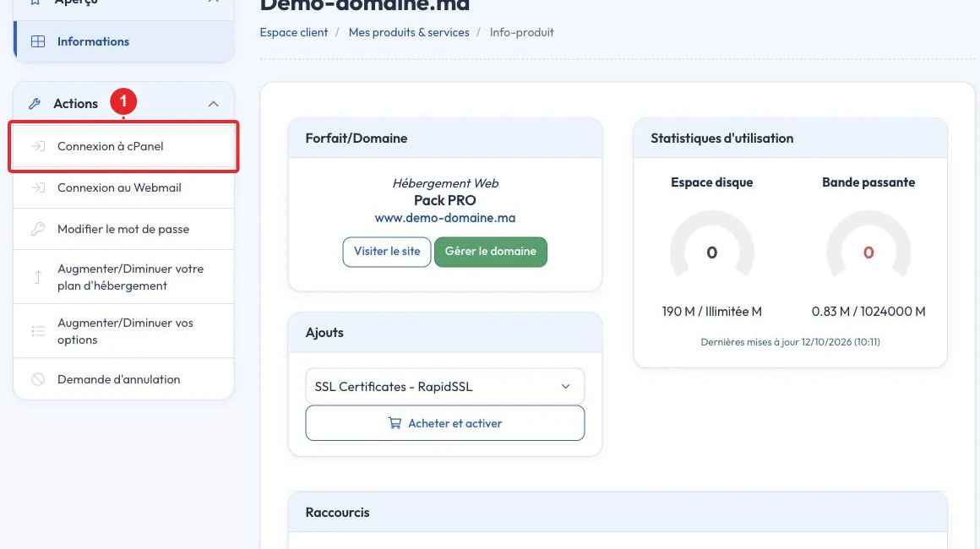Click the Visiter le site button
The width and height of the screenshot is (980, 549).
pyautogui.click(x=387, y=252)
